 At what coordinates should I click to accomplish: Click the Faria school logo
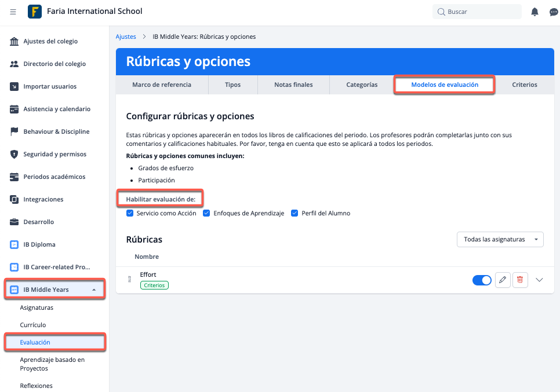click(x=35, y=12)
